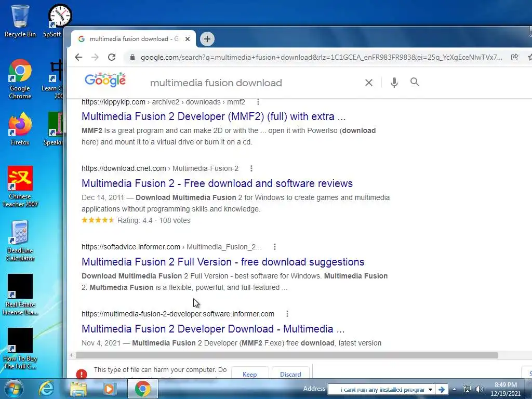Click the Google logo

click(105, 80)
